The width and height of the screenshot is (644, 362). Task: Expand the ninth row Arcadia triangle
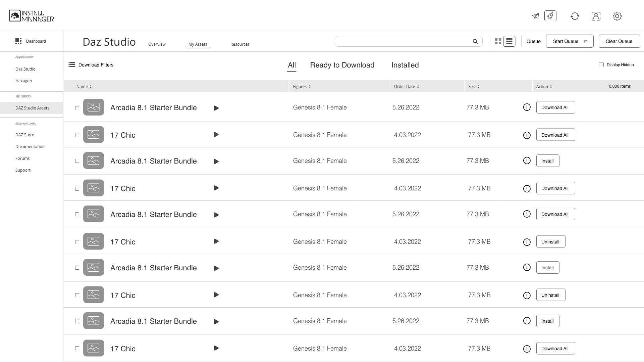[216, 322]
